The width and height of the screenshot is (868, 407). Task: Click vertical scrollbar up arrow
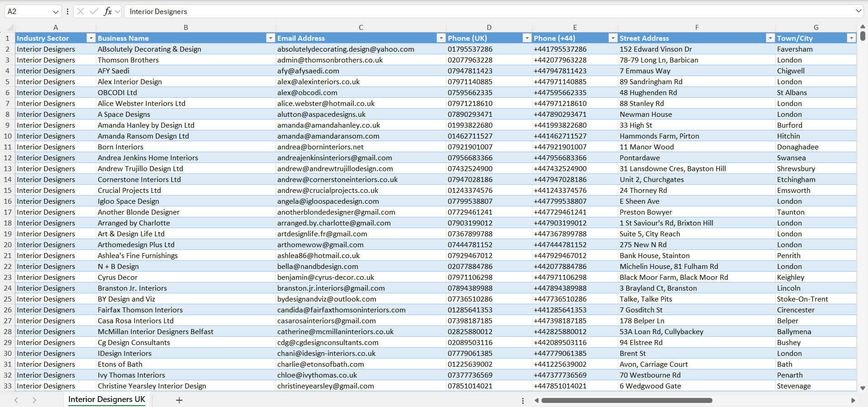click(x=863, y=27)
